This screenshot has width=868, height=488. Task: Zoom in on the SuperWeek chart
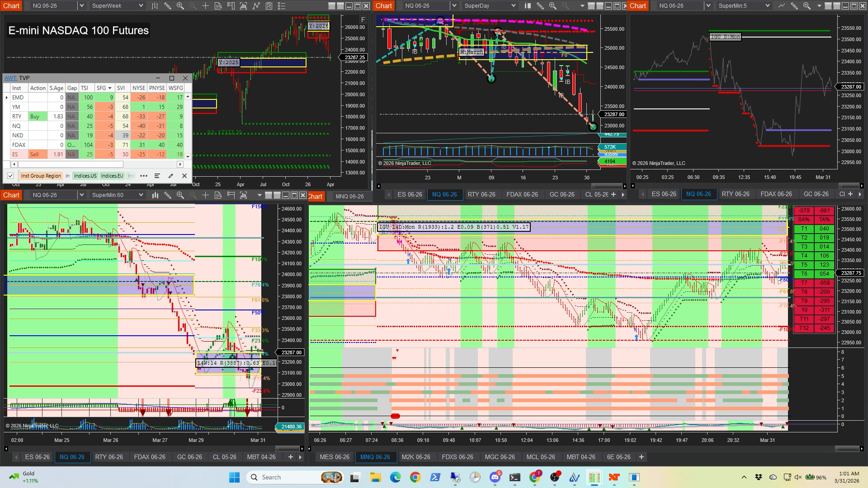(x=180, y=6)
